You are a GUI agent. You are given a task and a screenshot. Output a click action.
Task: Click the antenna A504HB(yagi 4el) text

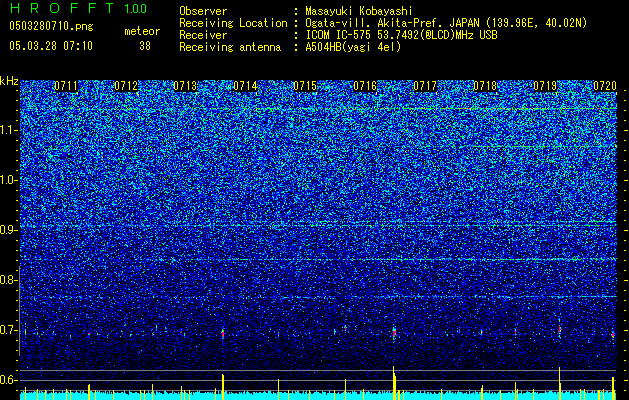[353, 47]
